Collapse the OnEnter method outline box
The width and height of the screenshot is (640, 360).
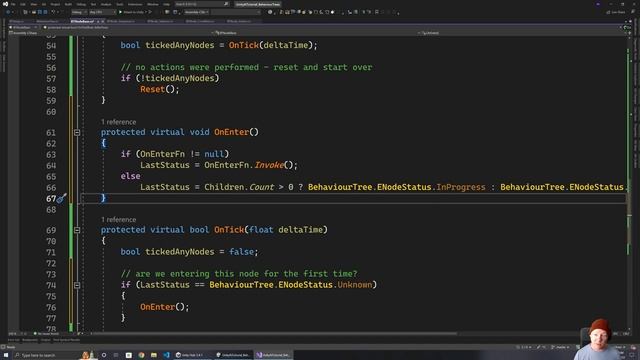tap(77, 132)
